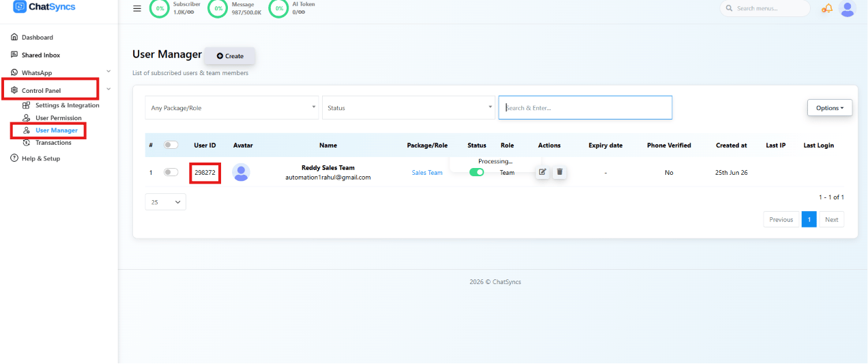Click the Create user button
The width and height of the screenshot is (868, 364).
click(230, 56)
